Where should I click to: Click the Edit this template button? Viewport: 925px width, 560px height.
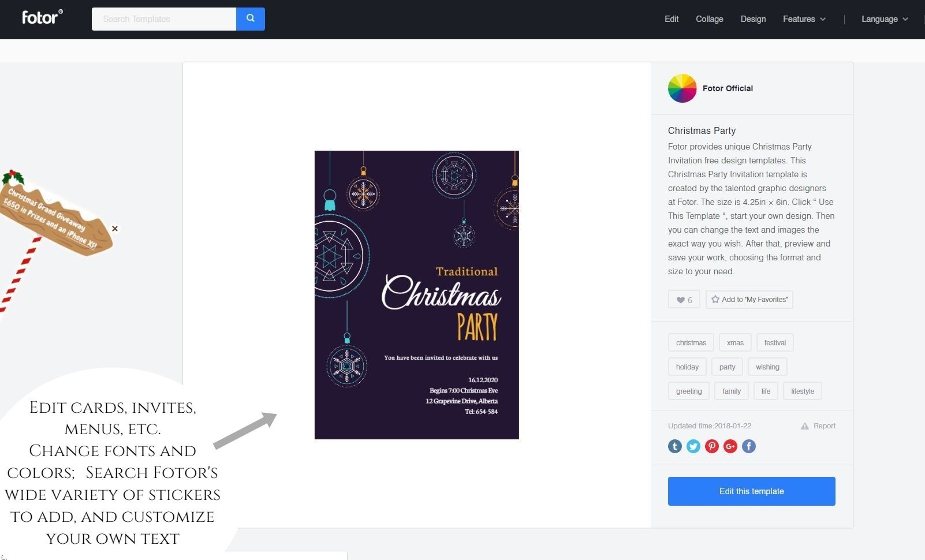click(x=752, y=491)
